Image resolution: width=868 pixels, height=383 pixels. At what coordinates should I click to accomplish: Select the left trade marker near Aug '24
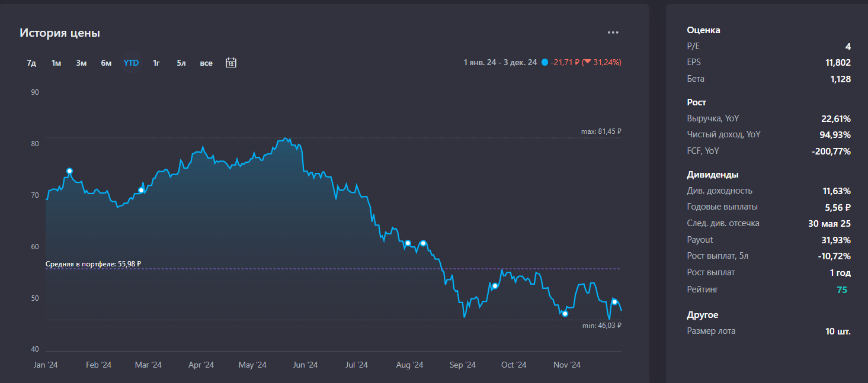[x=408, y=243]
